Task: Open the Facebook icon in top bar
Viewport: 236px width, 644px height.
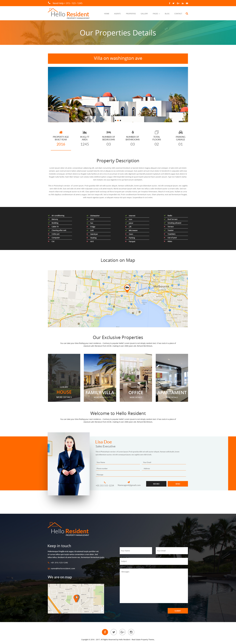Action: pyautogui.click(x=170, y=3)
